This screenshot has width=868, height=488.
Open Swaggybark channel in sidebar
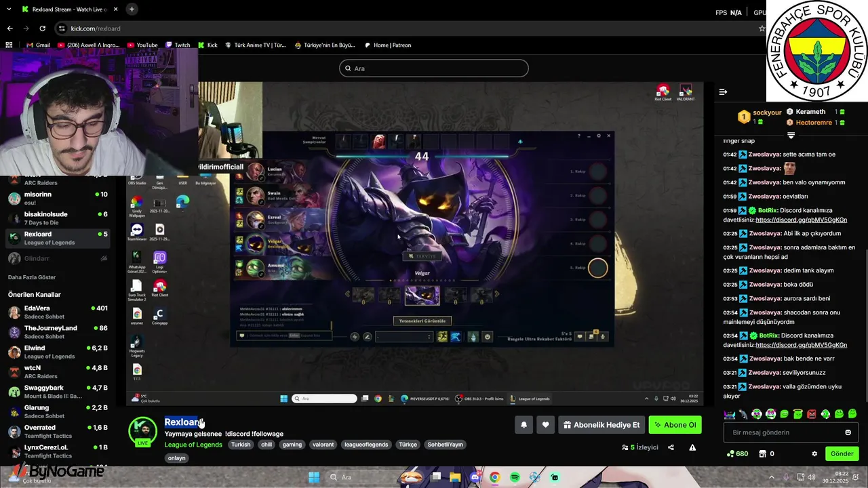click(58, 392)
